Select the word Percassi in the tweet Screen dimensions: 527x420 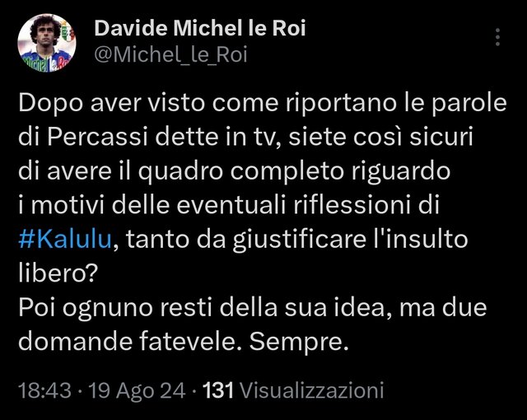point(97,137)
